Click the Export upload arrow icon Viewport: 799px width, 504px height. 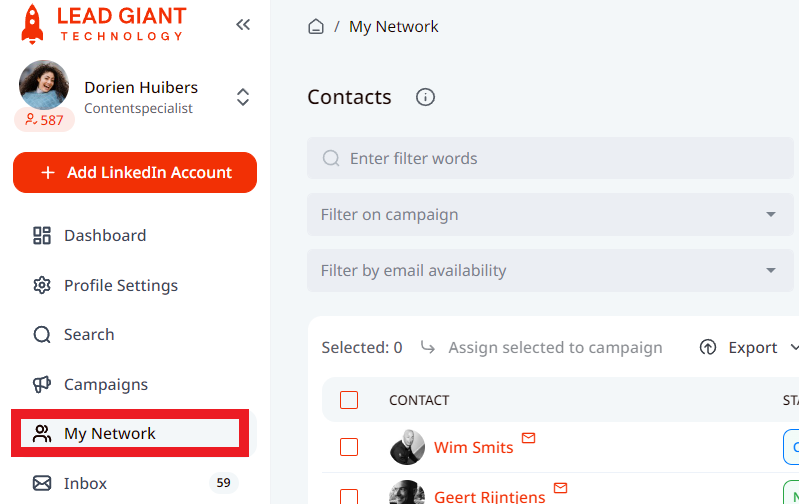(708, 348)
